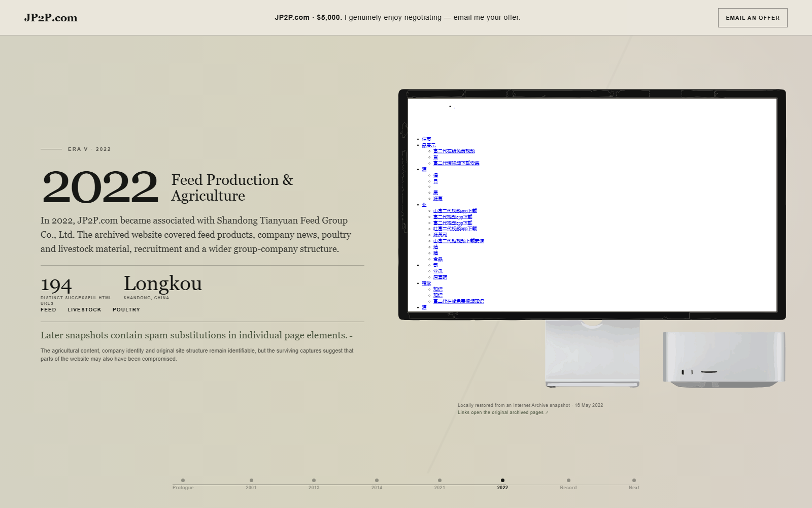Click the 'ERA V · 2022' label

[89, 149]
